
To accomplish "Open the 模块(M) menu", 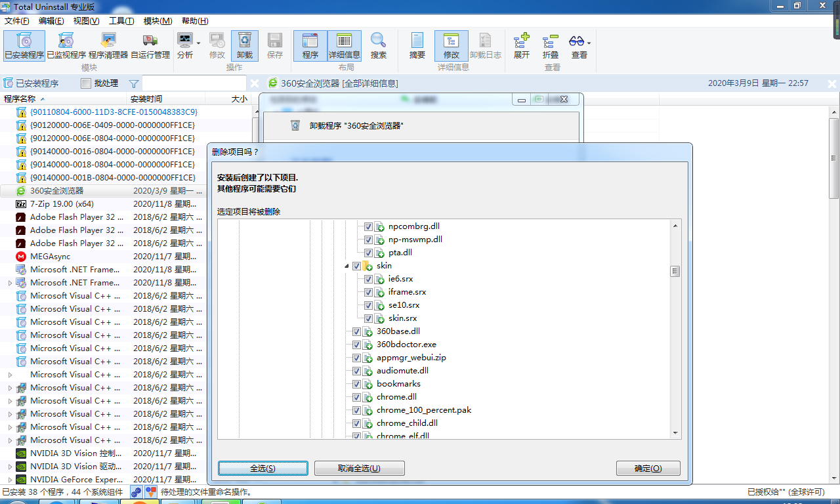I will point(157,20).
